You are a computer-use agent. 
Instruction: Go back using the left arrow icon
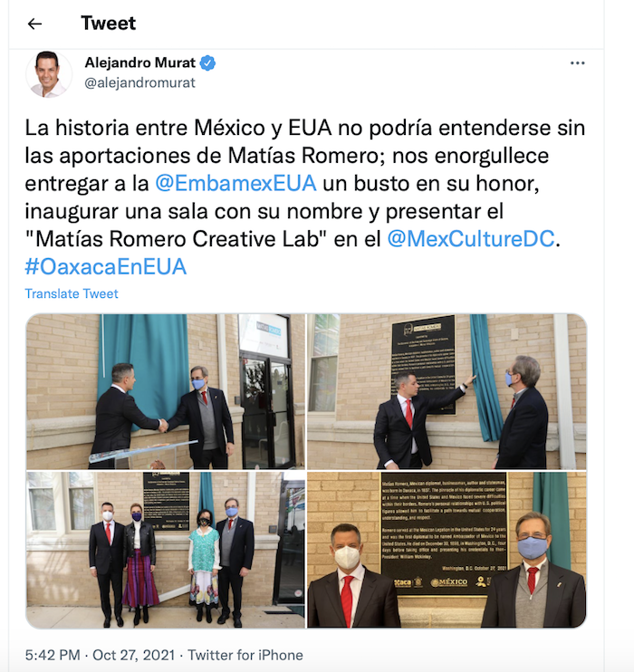pyautogui.click(x=34, y=24)
